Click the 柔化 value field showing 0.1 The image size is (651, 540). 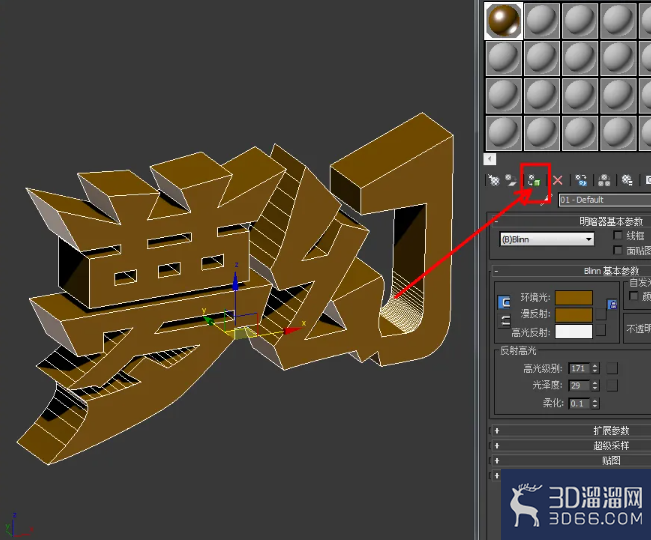tap(579, 403)
